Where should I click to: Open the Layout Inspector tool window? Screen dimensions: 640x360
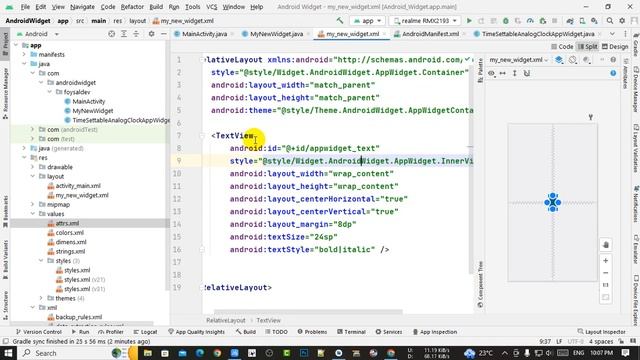[x=602, y=332]
